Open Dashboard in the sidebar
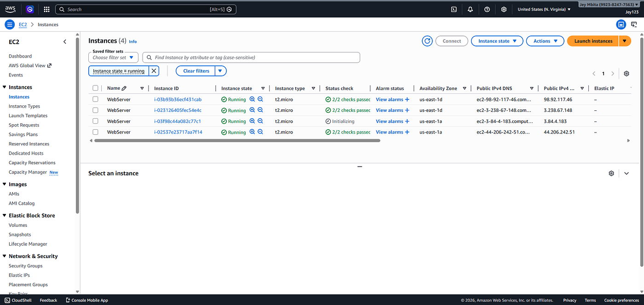Screen dimensions: 644x305 tap(20, 56)
